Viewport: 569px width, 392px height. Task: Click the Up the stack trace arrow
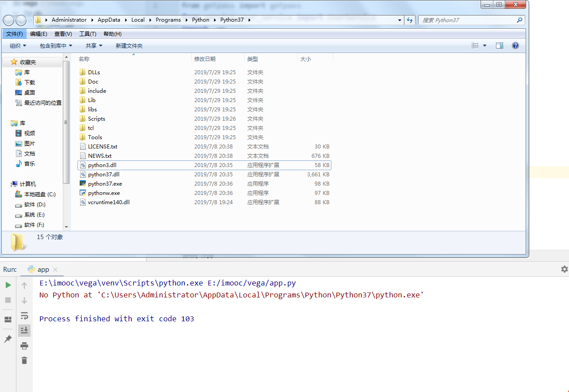(x=24, y=285)
